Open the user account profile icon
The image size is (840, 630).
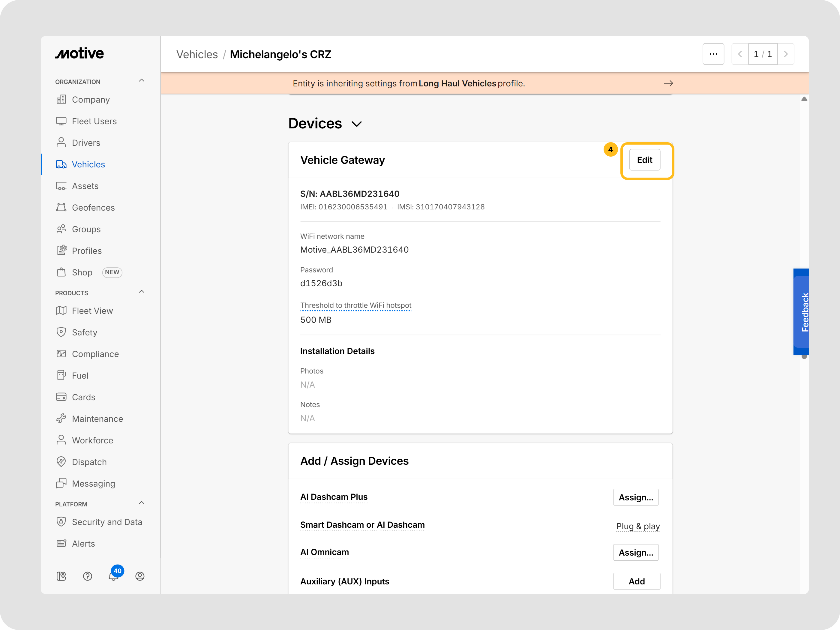click(140, 576)
